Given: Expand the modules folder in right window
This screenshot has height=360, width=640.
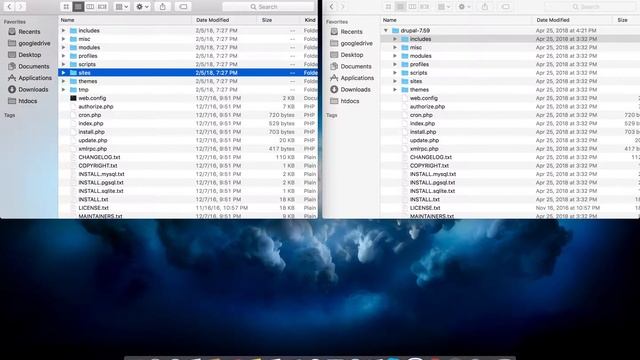Looking at the screenshot, I should pyautogui.click(x=395, y=56).
